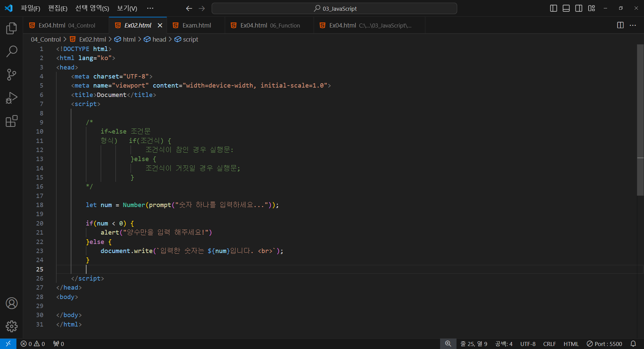Show errors and warnings count

(x=33, y=344)
